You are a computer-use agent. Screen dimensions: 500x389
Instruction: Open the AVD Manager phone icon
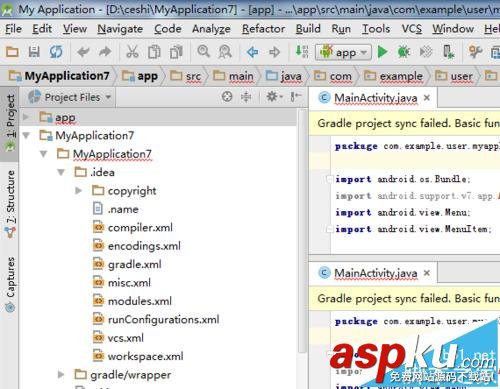tap(448, 52)
